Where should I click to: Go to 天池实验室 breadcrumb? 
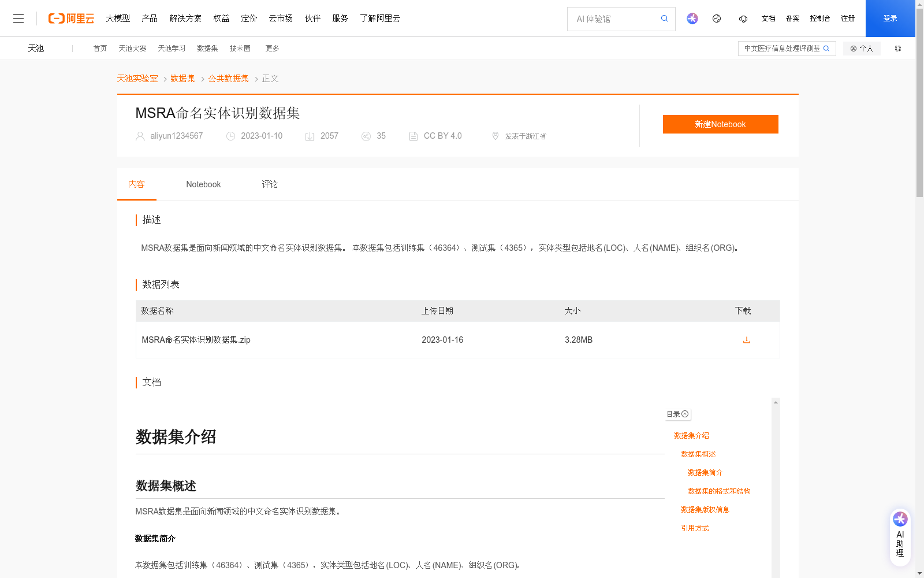tap(137, 79)
